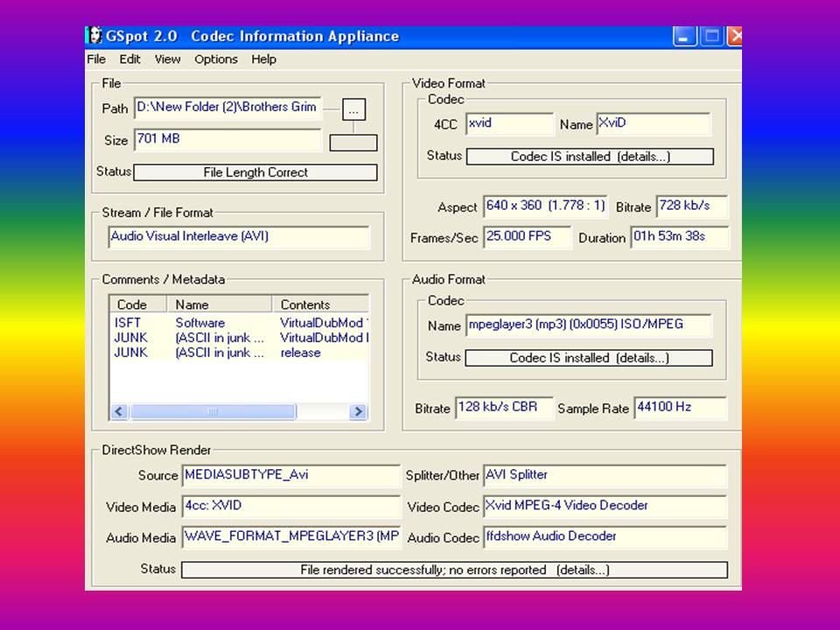Click the right scroll arrow in metadata list

click(x=359, y=411)
